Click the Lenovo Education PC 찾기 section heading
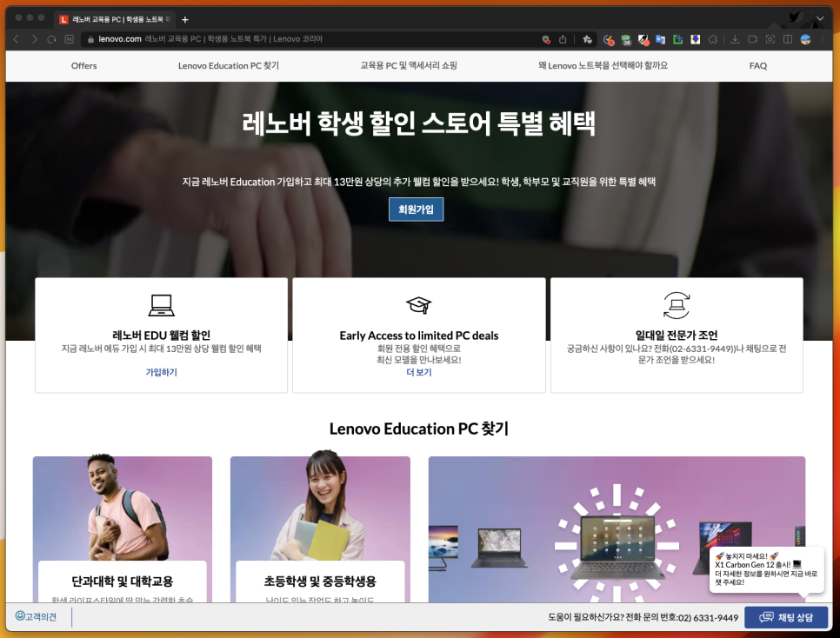The image size is (840, 638). tap(418, 429)
